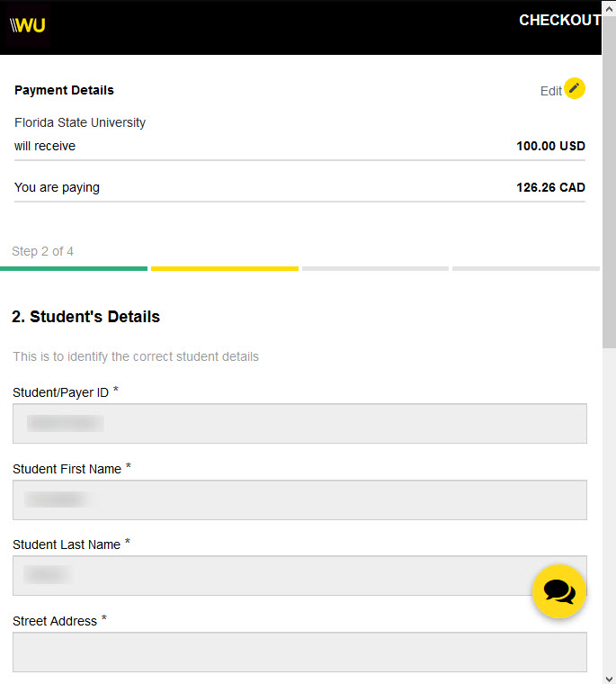Click the CHECKOUT header text
The width and height of the screenshot is (616, 684).
(x=559, y=20)
